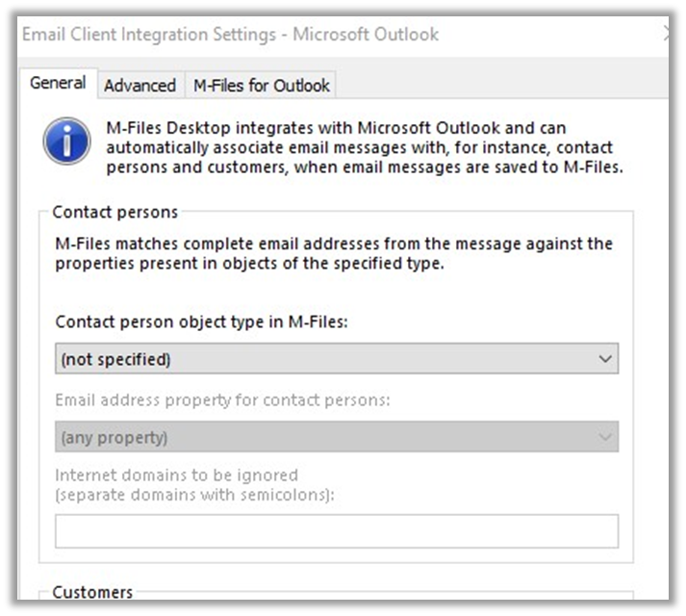Click the chevron on the '(not specified)' combo box
Screen dimensions: 686x616
[x=605, y=359]
